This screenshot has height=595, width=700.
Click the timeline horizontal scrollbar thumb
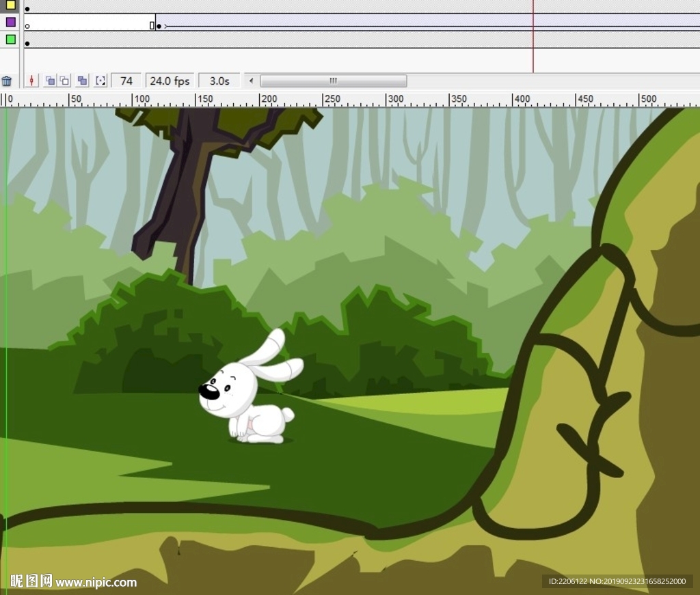(333, 81)
